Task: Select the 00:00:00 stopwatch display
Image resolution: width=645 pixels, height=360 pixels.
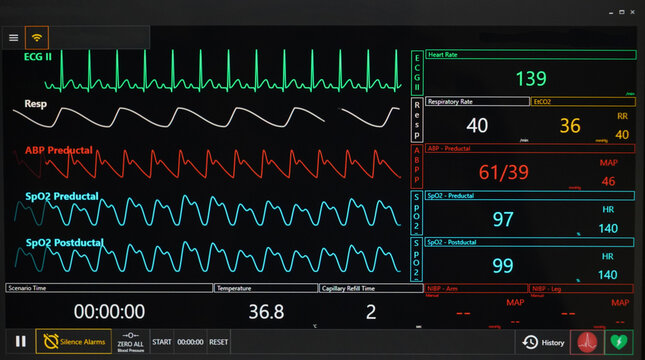Action: pos(190,342)
